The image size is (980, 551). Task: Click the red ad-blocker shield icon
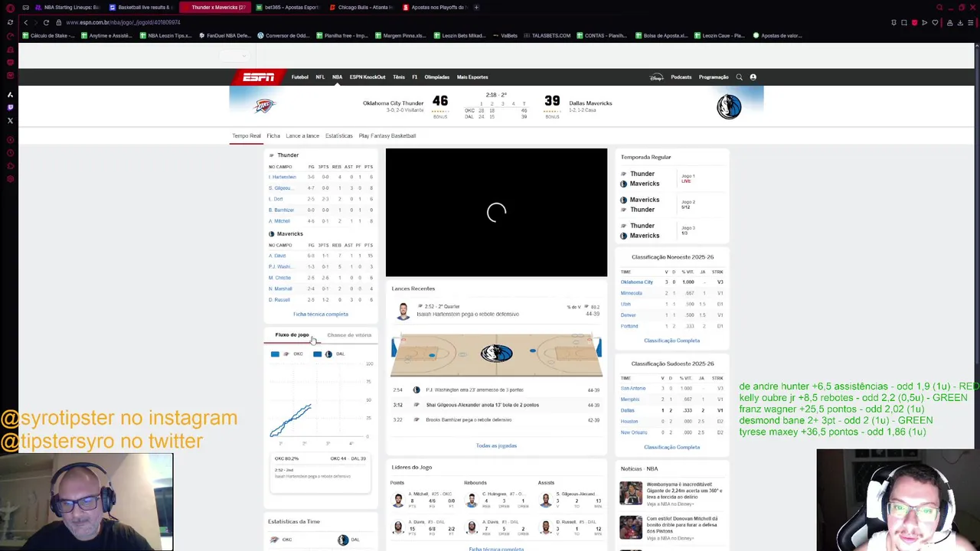point(914,22)
